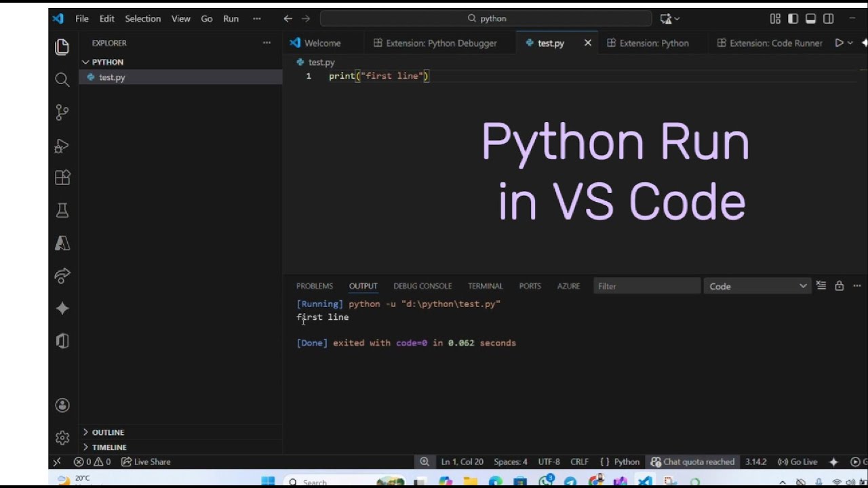Open the Search view in the activity bar

pyautogui.click(x=62, y=80)
